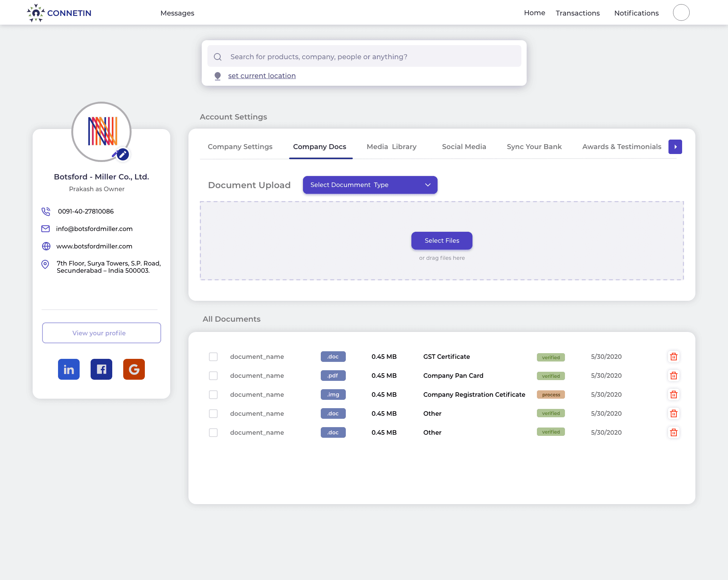Screen dimensions: 728x580
Task: Switch to the Media Library tab
Action: [391, 147]
